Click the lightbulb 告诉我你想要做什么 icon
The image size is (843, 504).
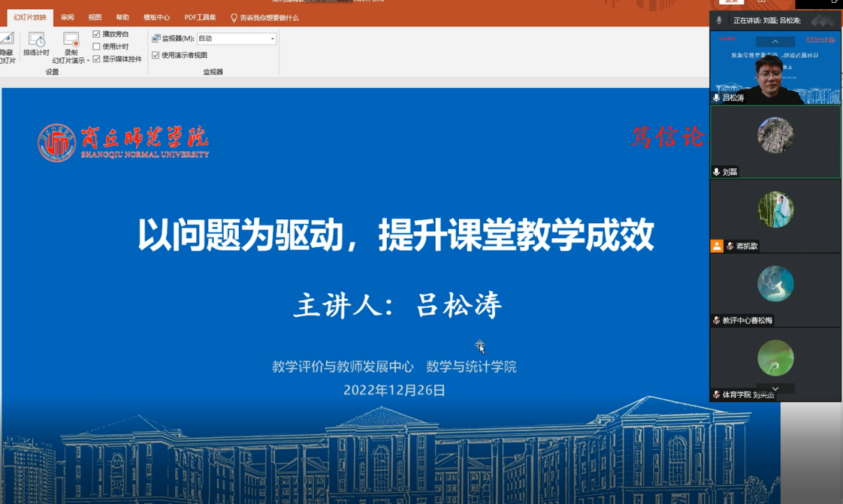click(234, 18)
